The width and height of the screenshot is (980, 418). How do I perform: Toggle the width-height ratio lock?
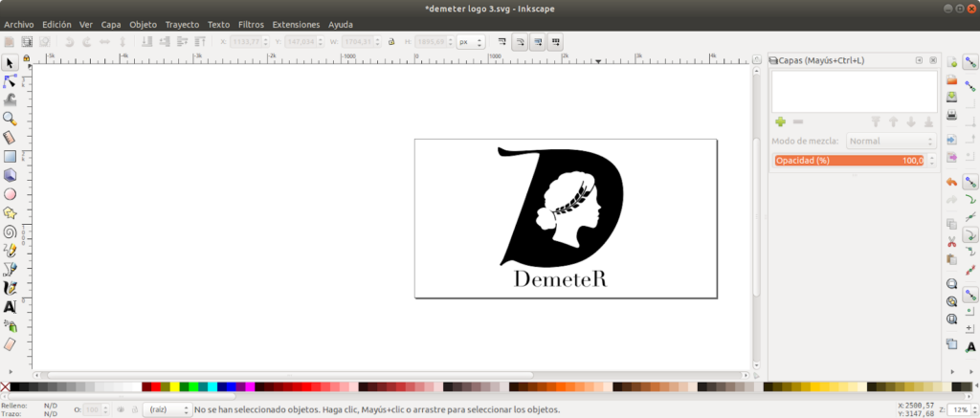click(x=391, y=42)
